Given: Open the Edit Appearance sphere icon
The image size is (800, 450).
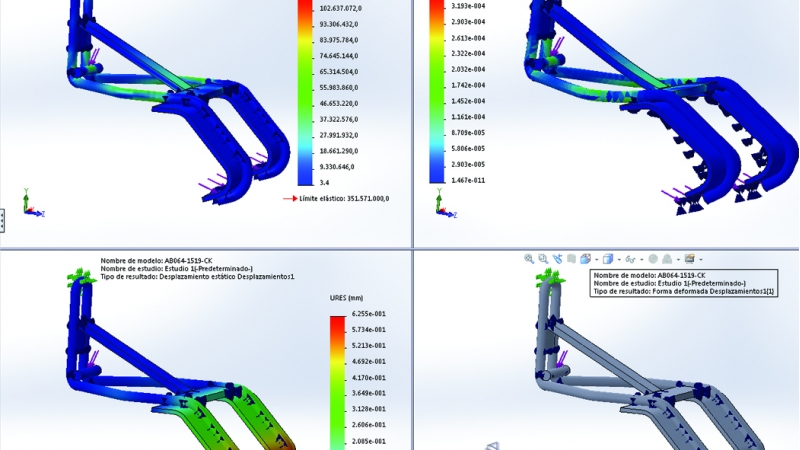Looking at the screenshot, I should (x=654, y=258).
